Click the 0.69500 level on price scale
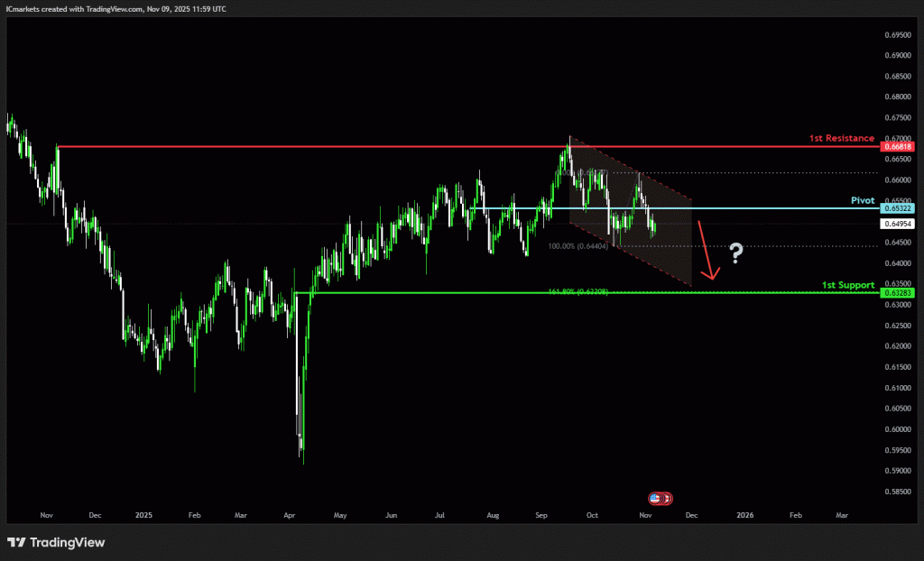 click(x=896, y=34)
